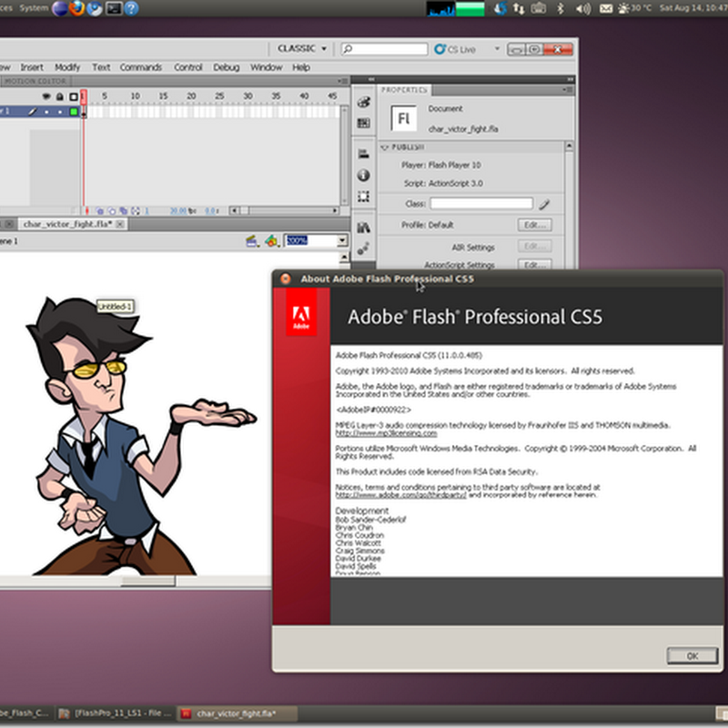728x728 pixels.
Task: Click the green outline color swatch on layer
Action: (x=74, y=111)
